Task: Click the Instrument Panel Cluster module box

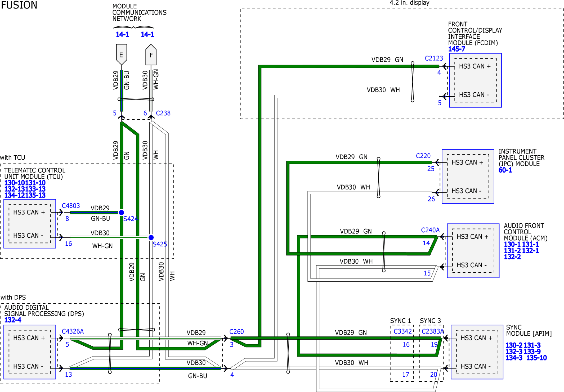Action: (468, 177)
